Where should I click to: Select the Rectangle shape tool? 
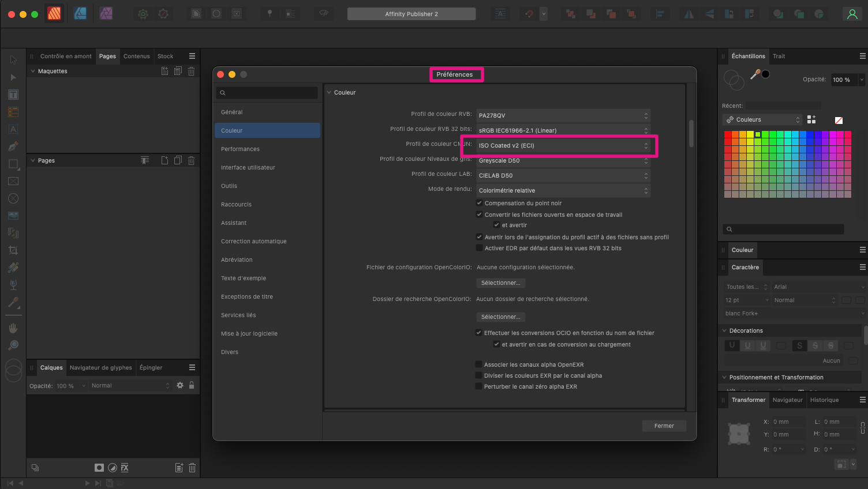(13, 164)
